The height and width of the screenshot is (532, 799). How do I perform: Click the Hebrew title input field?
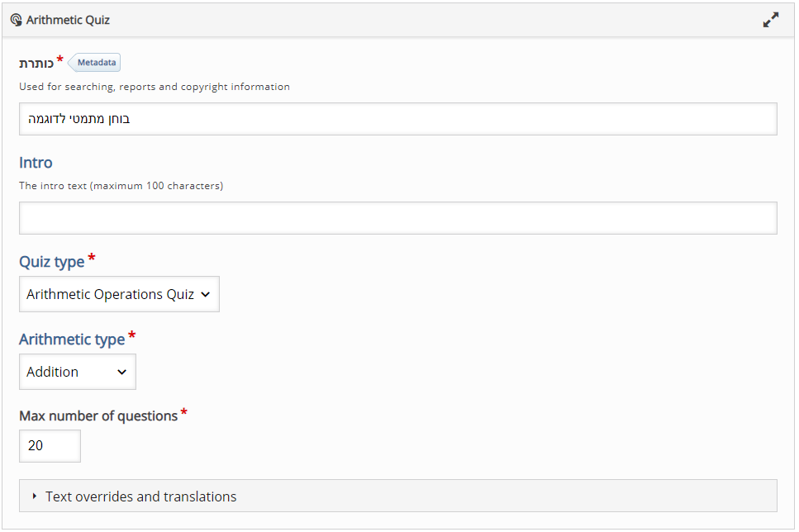coord(398,119)
